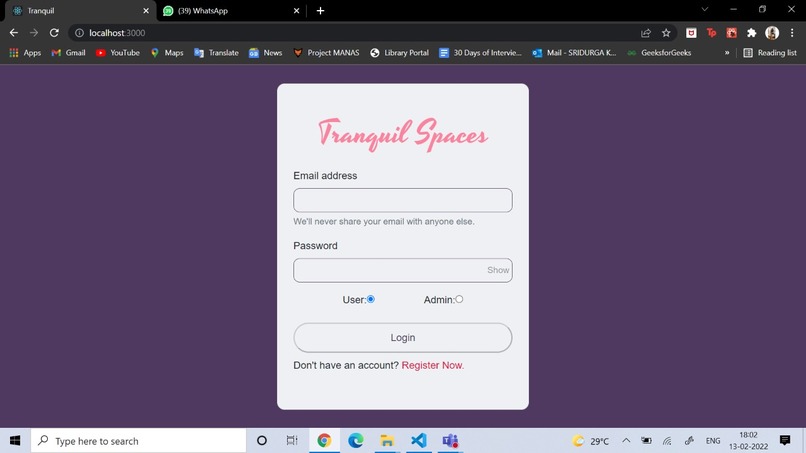Open the tab search dropdown arrow
The height and width of the screenshot is (453, 806).
pos(705,9)
